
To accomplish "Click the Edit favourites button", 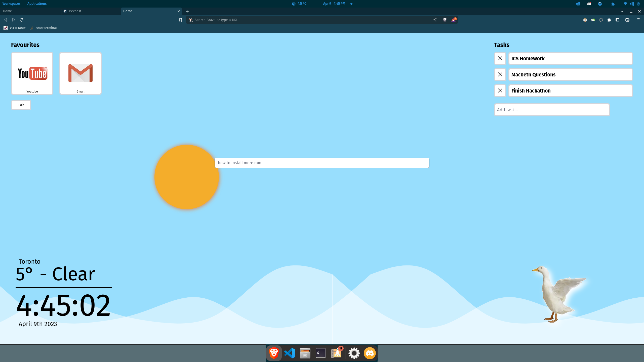I will click(21, 105).
